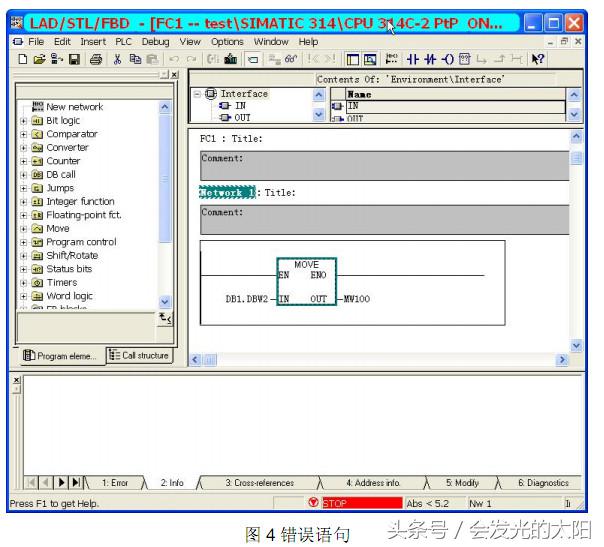Click the DB1.DBW2 input operand
The height and width of the screenshot is (547, 604).
tap(247, 299)
